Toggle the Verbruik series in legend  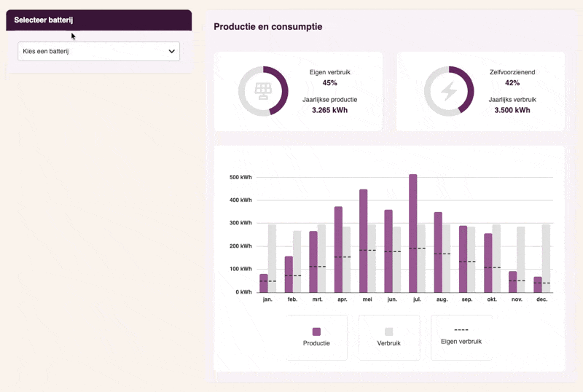point(388,342)
